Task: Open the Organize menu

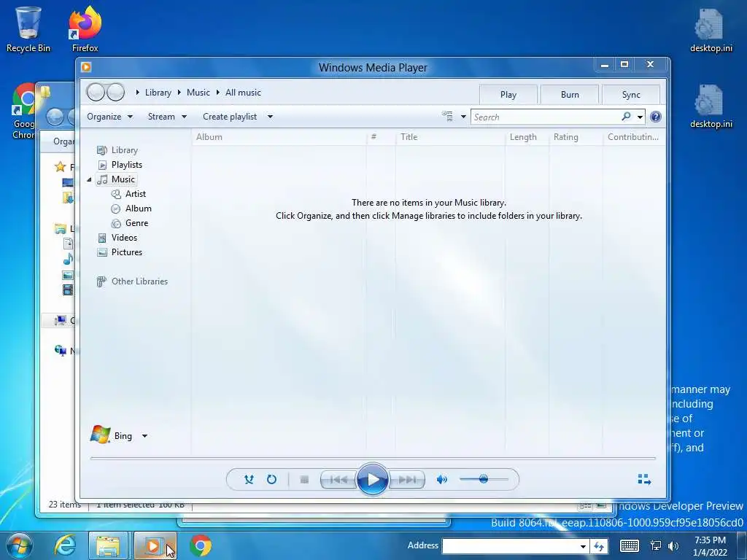Action: click(x=109, y=117)
